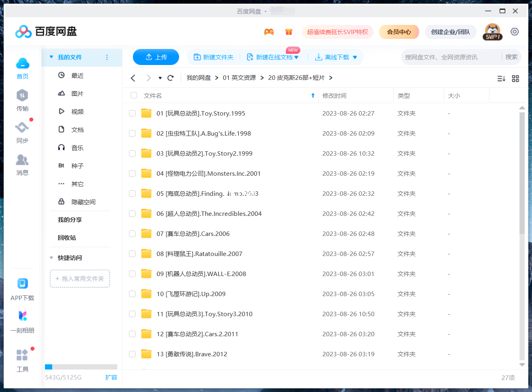Click the 扩容 storage expansion link
This screenshot has height=392, width=532.
(x=111, y=377)
